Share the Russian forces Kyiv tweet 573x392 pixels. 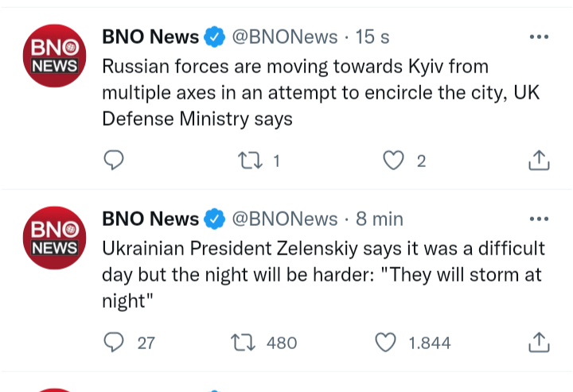tap(539, 161)
